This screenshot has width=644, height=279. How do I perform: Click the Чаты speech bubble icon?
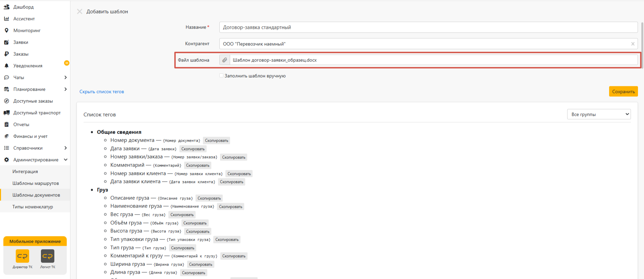[6, 77]
